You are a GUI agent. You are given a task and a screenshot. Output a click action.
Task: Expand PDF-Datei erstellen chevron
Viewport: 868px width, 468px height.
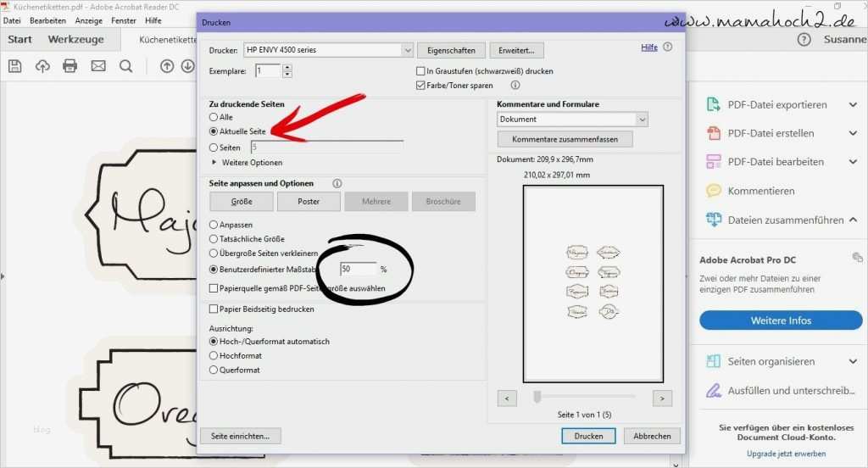coord(853,133)
